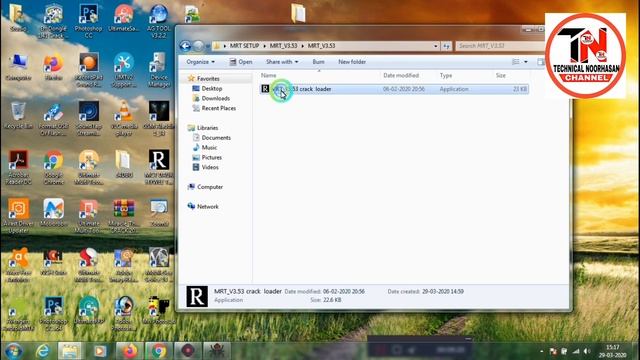The width and height of the screenshot is (640, 360).
Task: Open Google Chrome from taskbar
Action: point(159,351)
